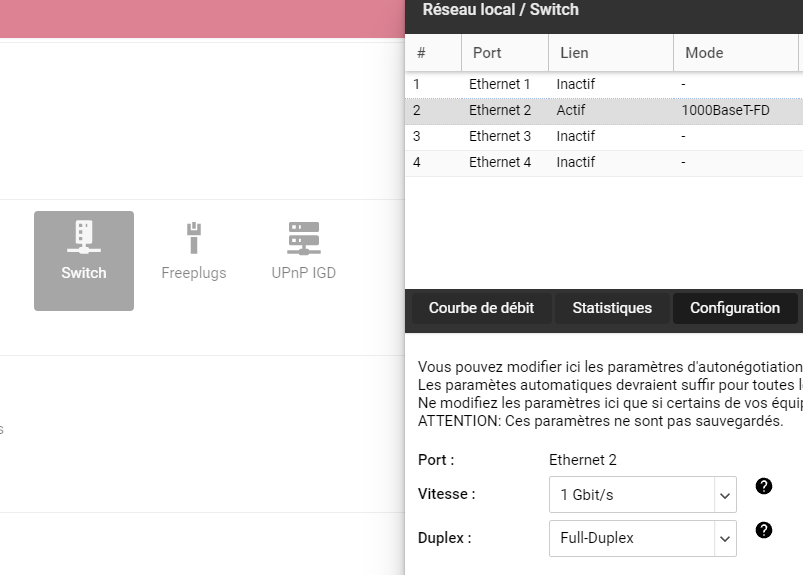803x575 pixels.
Task: Sort by the Mode column header
Action: click(x=735, y=53)
